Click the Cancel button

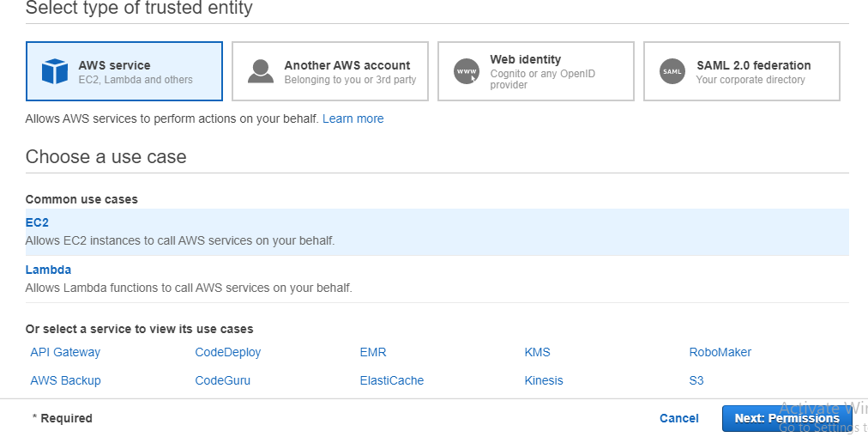(x=679, y=418)
